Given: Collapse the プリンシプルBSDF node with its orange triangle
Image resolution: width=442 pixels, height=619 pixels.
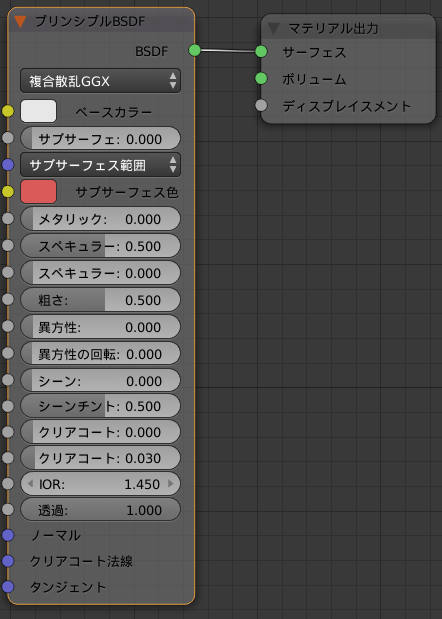Looking at the screenshot, I should (x=20, y=22).
